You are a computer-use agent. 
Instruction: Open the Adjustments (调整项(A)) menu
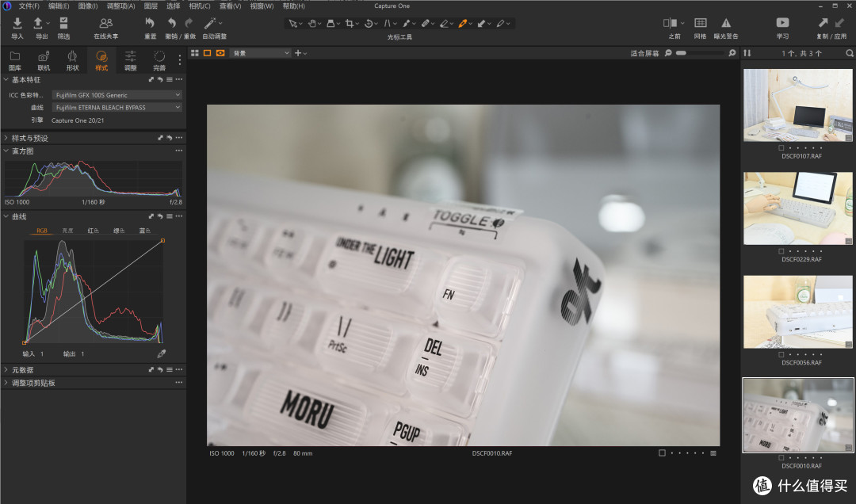(x=120, y=6)
